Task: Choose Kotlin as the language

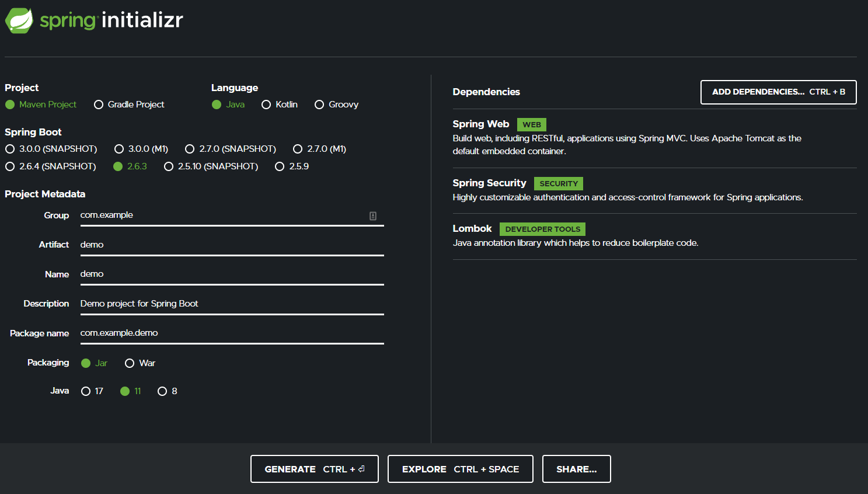Action: pos(280,105)
